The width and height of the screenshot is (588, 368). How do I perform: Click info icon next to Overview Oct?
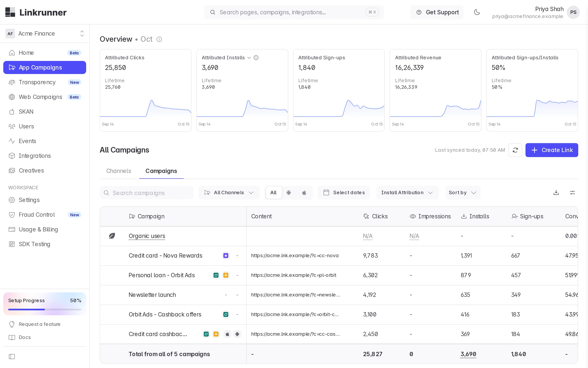point(159,39)
